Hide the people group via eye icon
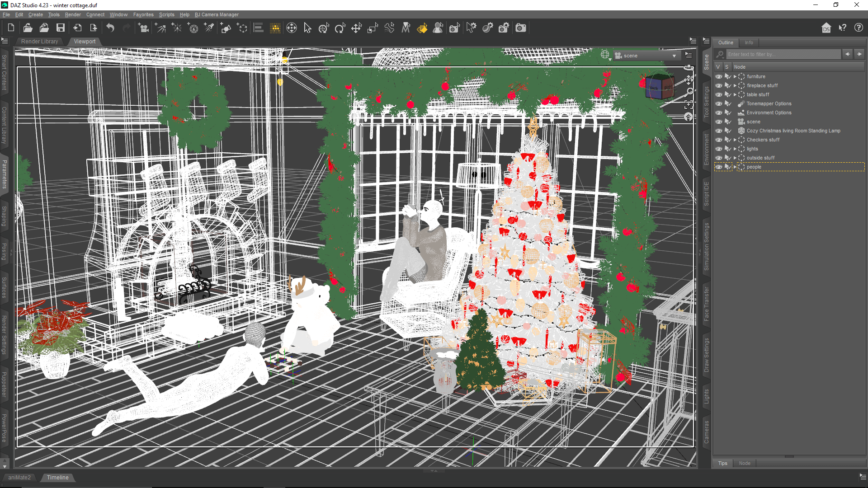 719,167
